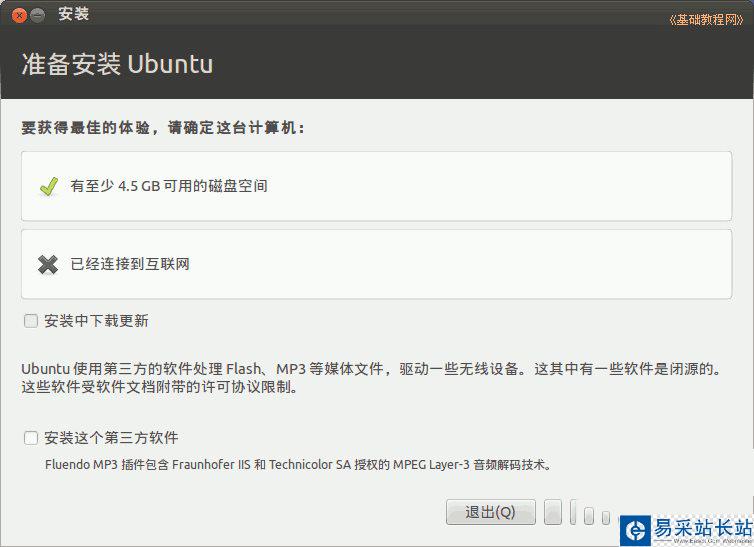The height and width of the screenshot is (547, 754).
Task: Click the 易采站长站 watermark text
Action: (701, 527)
